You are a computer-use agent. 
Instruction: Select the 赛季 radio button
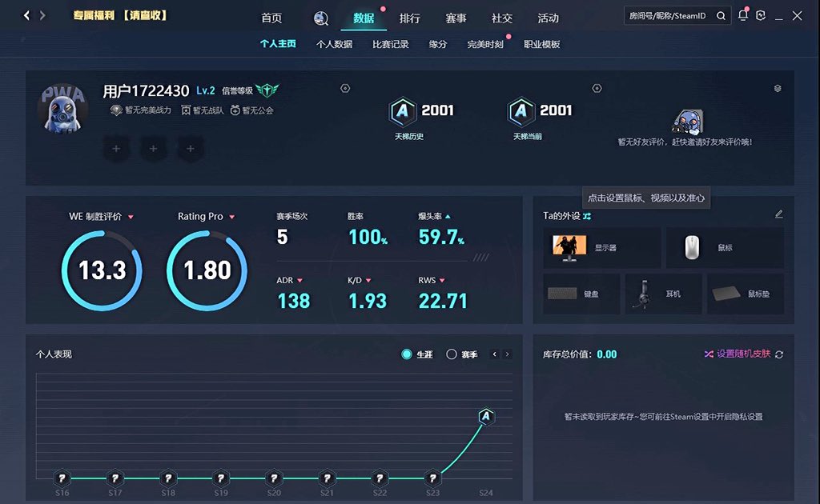click(x=452, y=354)
